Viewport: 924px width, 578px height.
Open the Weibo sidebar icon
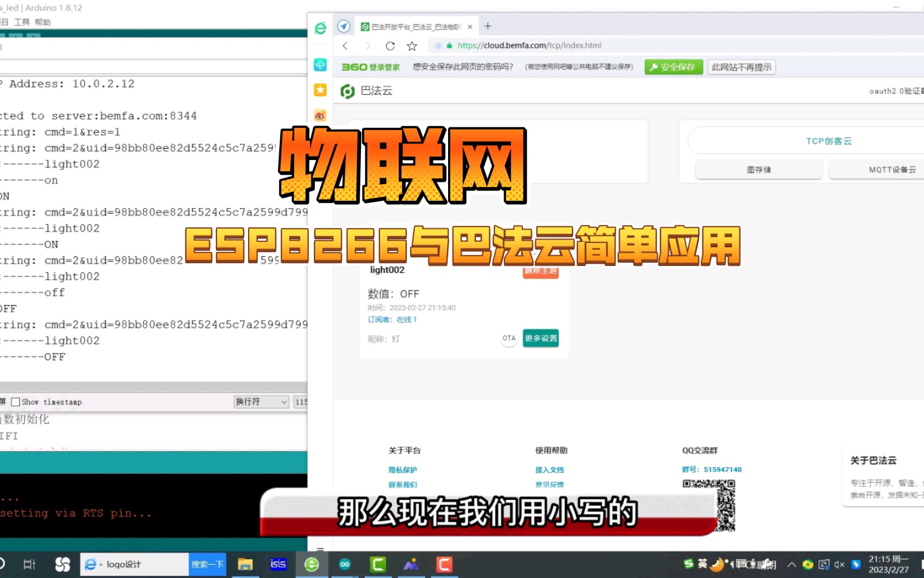[320, 116]
